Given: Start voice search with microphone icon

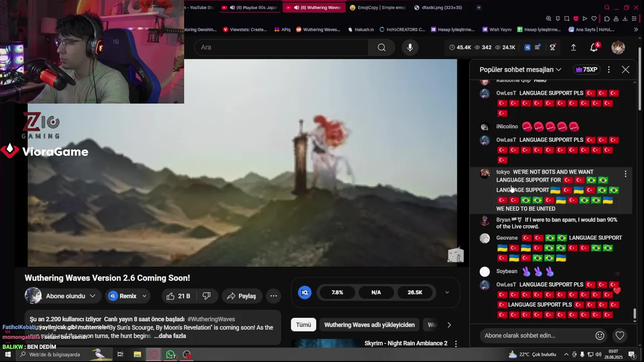Looking at the screenshot, I should coord(410,47).
